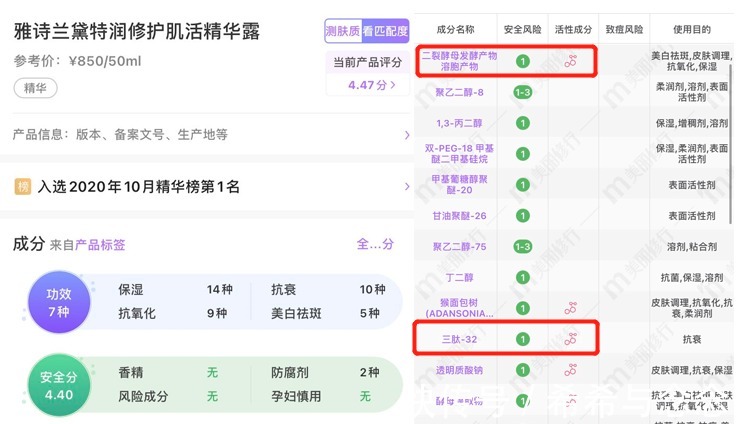This screenshot has width=736, height=424.
Task: Click the 参考价 ¥850/50ml price text
Action: point(77,62)
